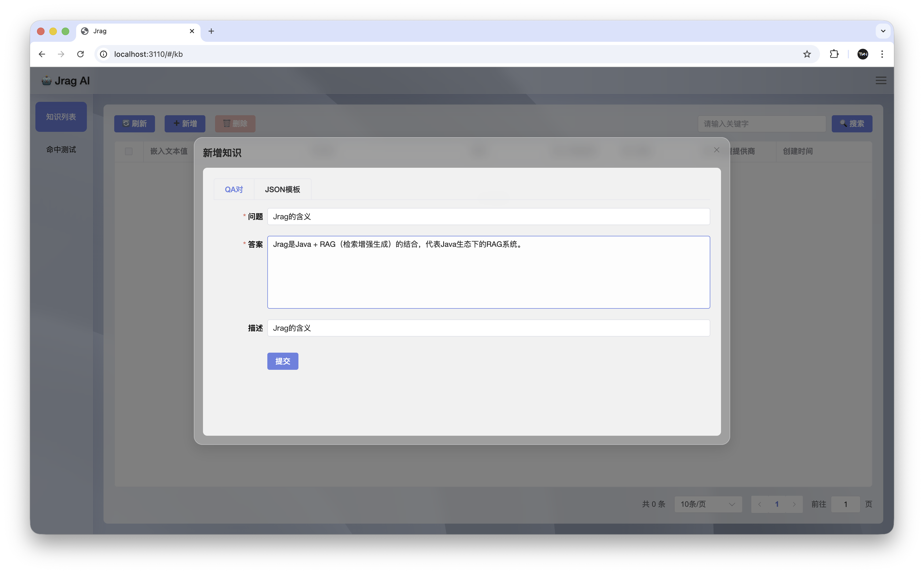Select the trash icon on 删除 button

coord(226,123)
